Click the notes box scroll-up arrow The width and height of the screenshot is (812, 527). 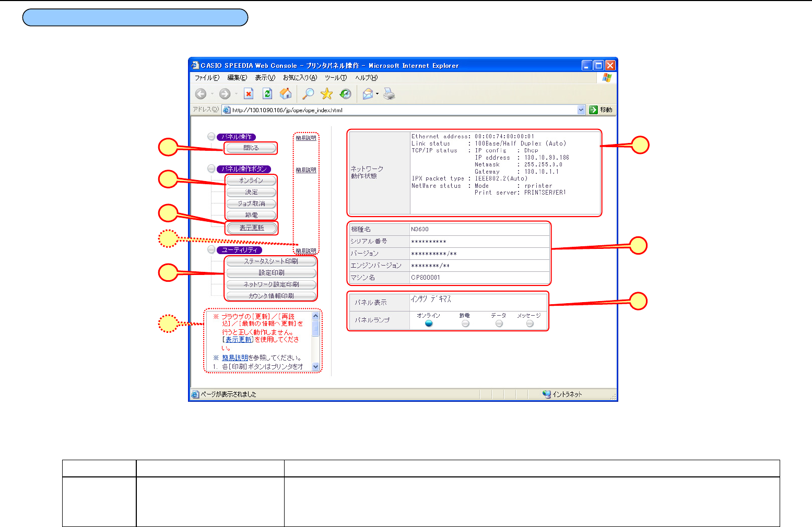pyautogui.click(x=315, y=316)
